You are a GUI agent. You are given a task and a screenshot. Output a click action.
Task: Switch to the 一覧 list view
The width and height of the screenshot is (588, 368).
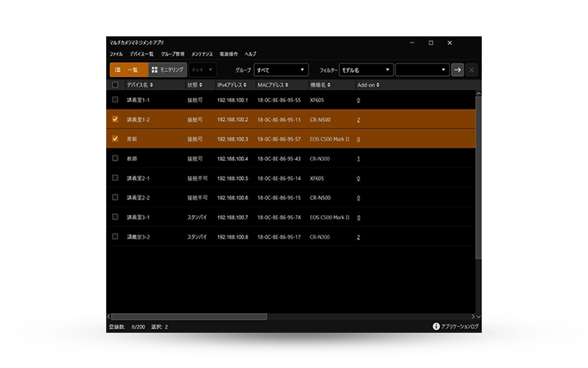click(128, 70)
